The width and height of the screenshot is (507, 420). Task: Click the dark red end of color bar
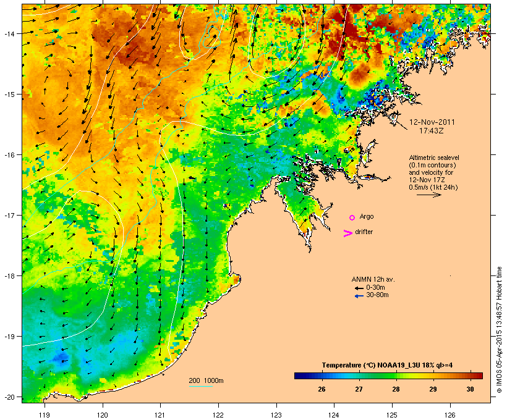[479, 376]
